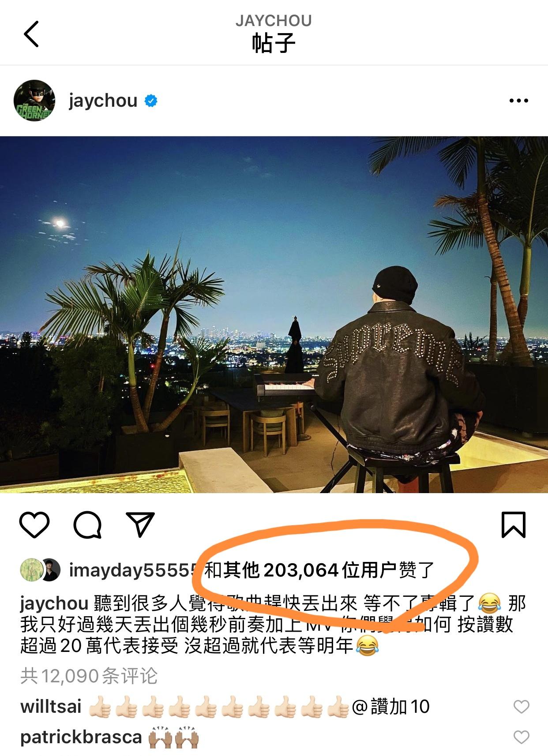This screenshot has width=548, height=756.
Task: Tap the piano night-view photo
Action: click(x=274, y=314)
